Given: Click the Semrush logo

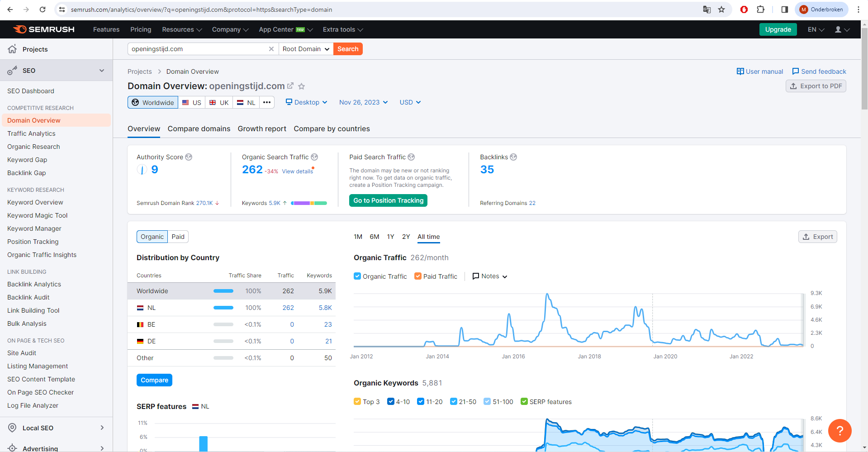Looking at the screenshot, I should 44,29.
